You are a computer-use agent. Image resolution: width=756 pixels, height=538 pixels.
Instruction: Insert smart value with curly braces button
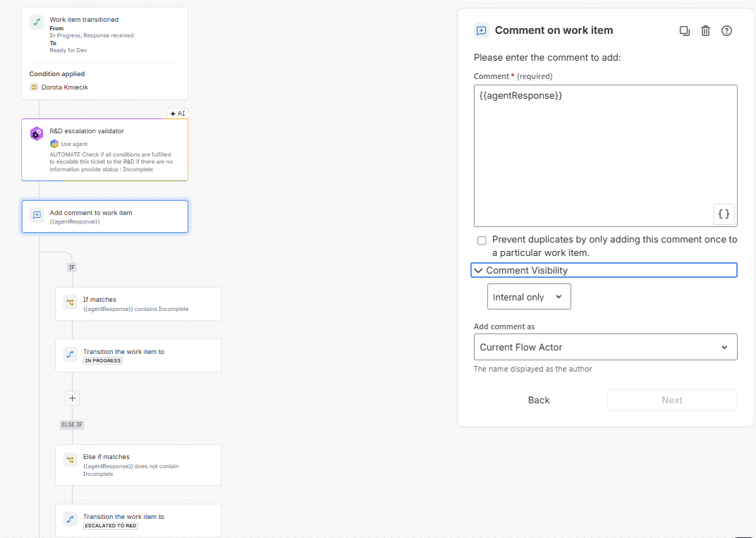coord(724,214)
